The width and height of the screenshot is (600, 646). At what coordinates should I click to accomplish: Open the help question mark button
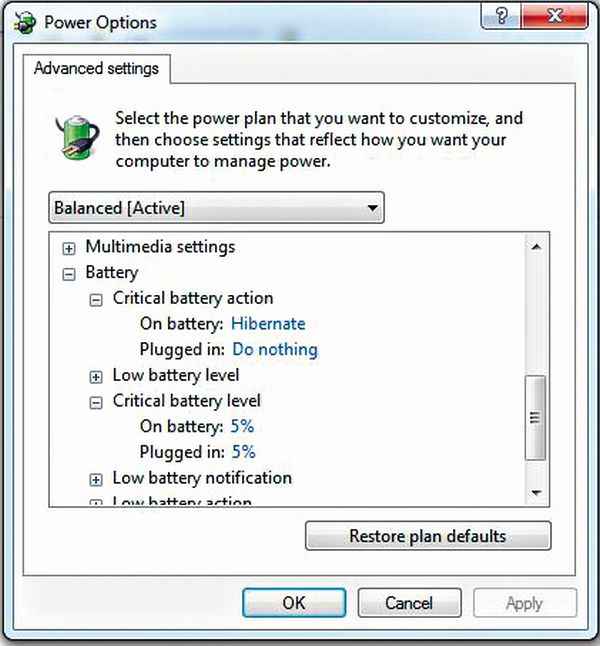point(501,17)
